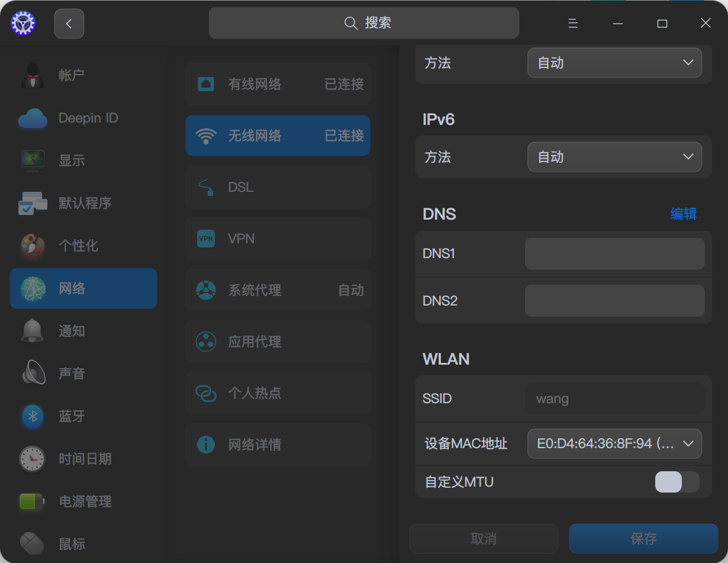Click the application proxy icon
The image size is (728, 563).
(206, 342)
